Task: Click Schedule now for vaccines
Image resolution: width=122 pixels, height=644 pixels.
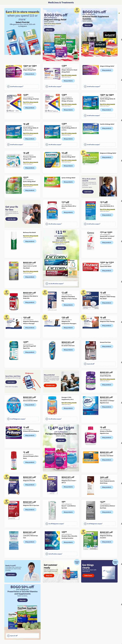Action: (50, 386)
